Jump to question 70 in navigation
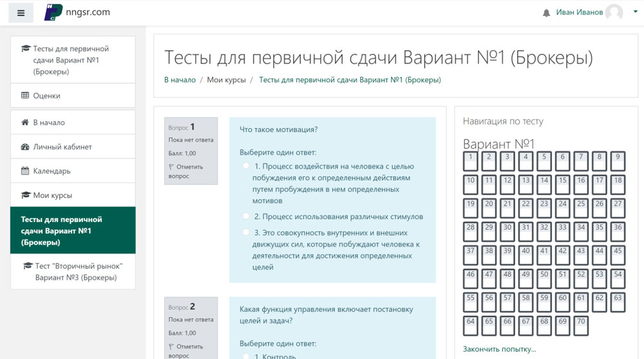The image size is (644, 359). tap(581, 326)
